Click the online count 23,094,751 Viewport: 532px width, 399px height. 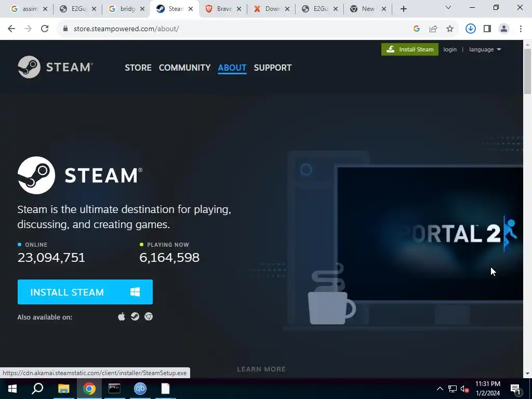[51, 258]
